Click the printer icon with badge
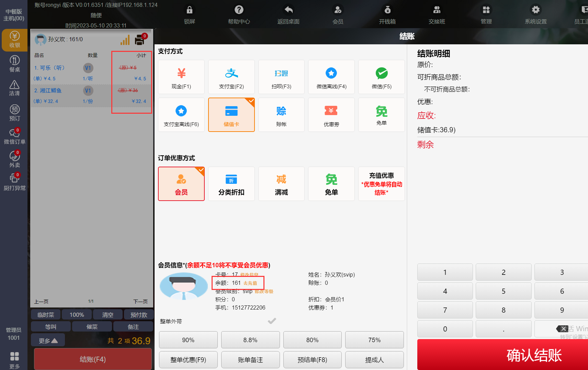The width and height of the screenshot is (588, 370). pos(140,40)
